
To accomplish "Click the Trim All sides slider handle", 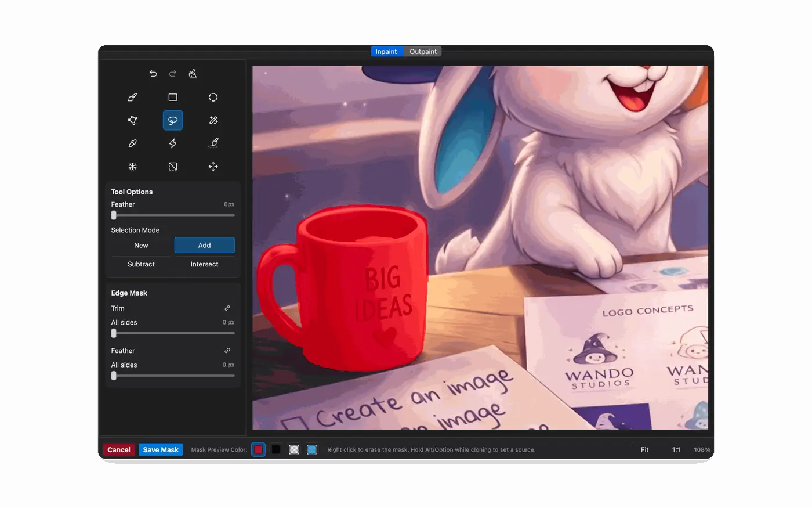I will 114,333.
